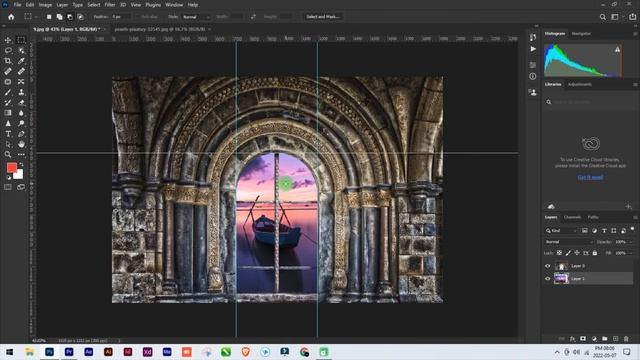Screen dimensions: 640x360
Task: Click the New Selection mode icon
Action: tap(49, 17)
